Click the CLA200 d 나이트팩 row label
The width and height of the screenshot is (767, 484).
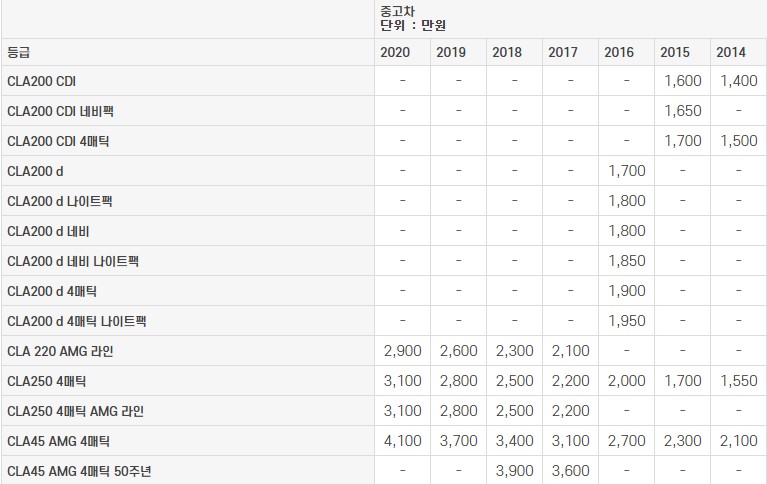(x=60, y=201)
